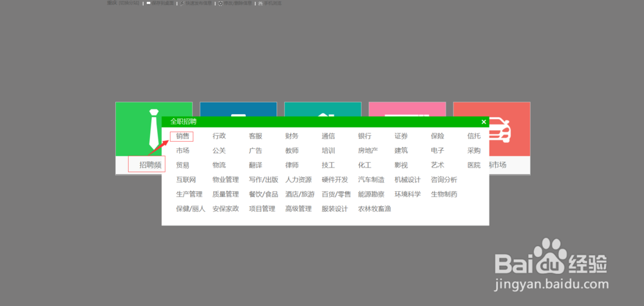Select the 教师 category
Image resolution: width=644 pixels, height=306 pixels.
[x=292, y=151]
